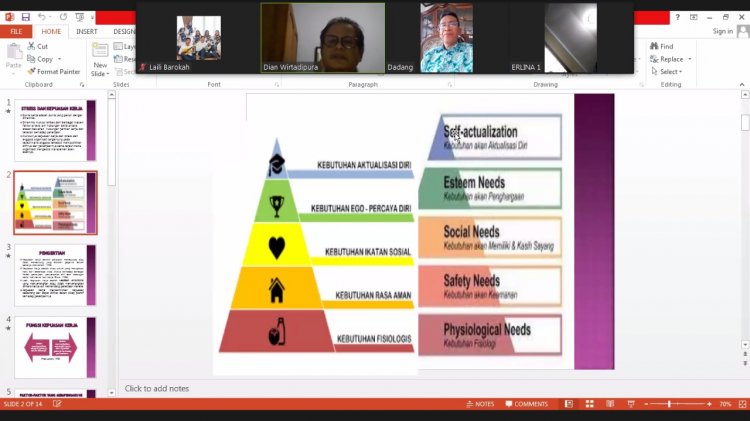Click Find in the Editing group
Image resolution: width=750 pixels, height=421 pixels.
(666, 46)
